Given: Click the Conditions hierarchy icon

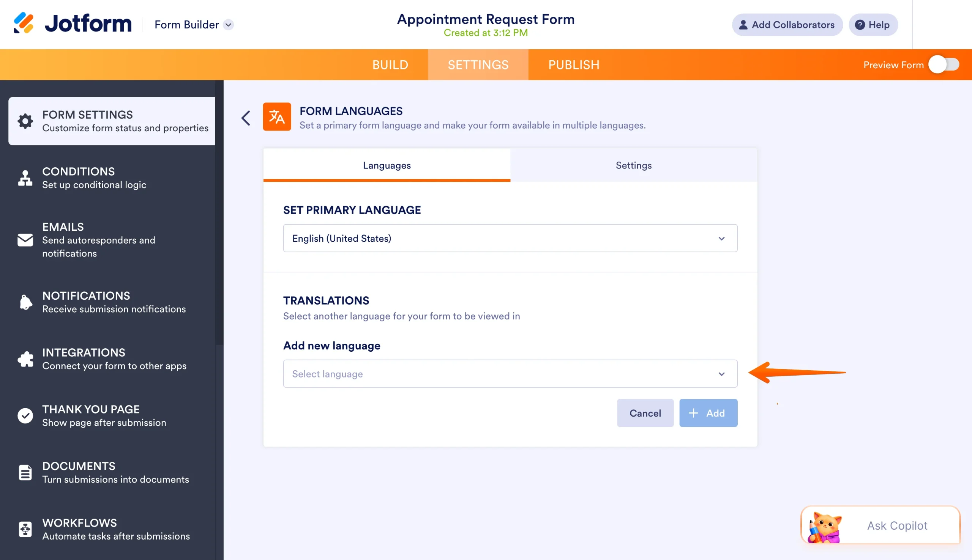Looking at the screenshot, I should 25,178.
